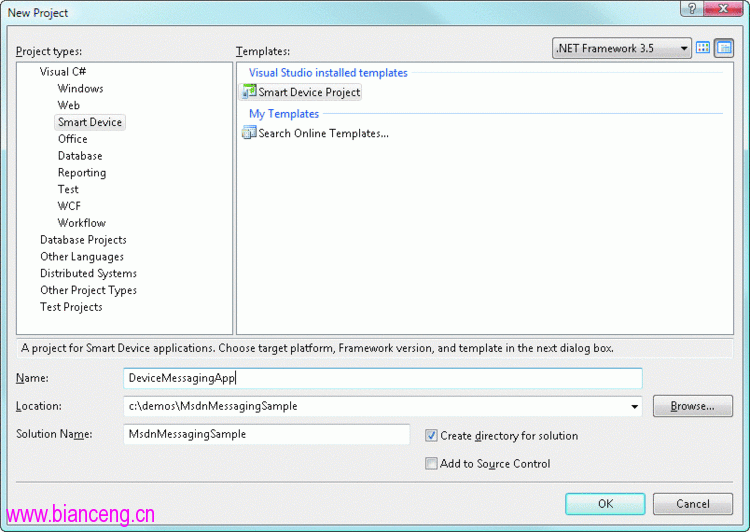The width and height of the screenshot is (750, 532).
Task: Click in the Solution Name field
Action: (x=266, y=434)
